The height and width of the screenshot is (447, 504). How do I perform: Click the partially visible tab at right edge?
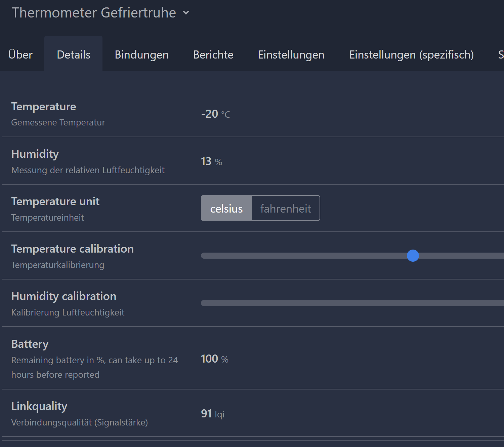[x=500, y=54]
